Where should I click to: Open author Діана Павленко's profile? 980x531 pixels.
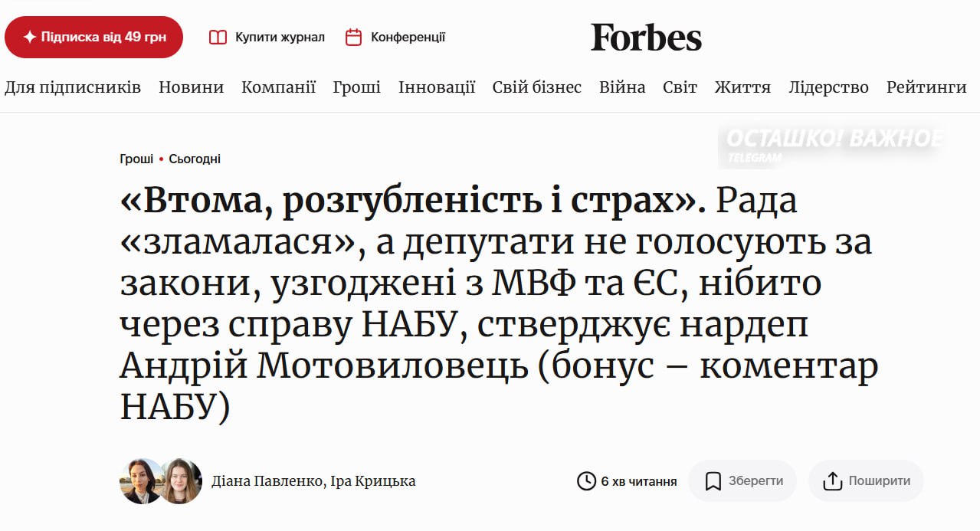pyautogui.click(x=267, y=481)
